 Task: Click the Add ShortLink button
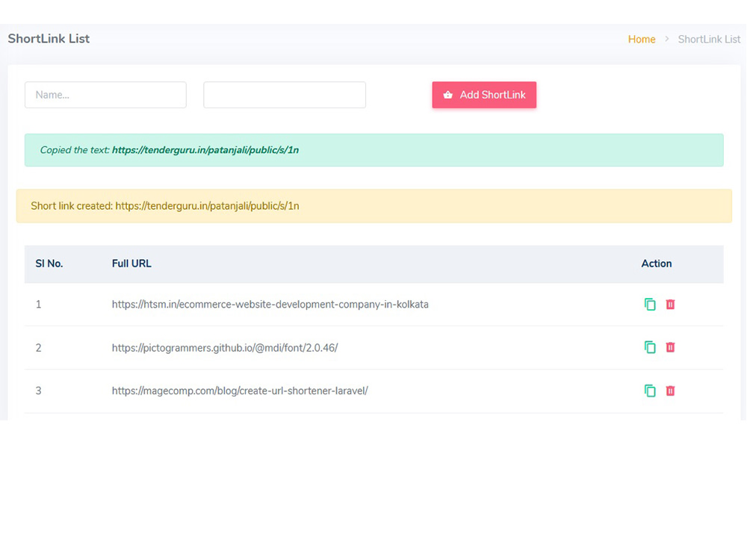coord(484,95)
